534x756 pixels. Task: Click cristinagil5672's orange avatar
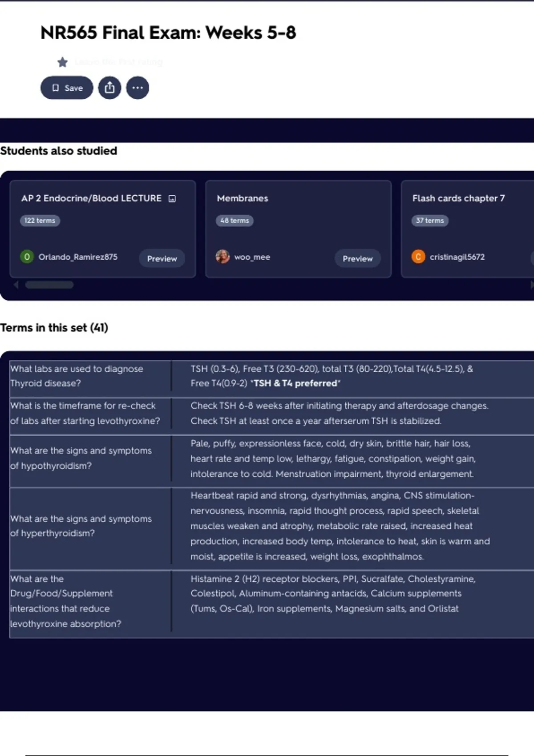[418, 257]
